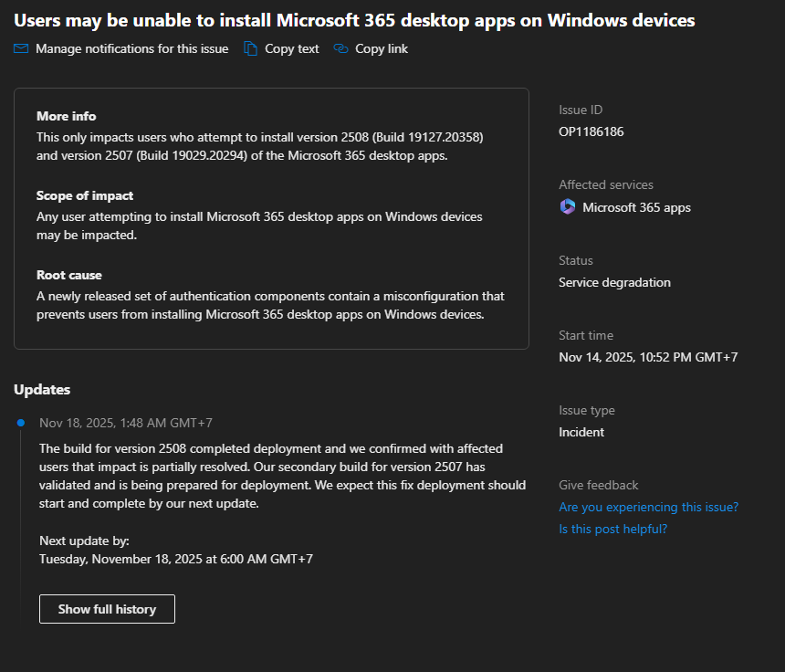This screenshot has width=785, height=672.
Task: Click the 'Give feedback' label
Action: [x=598, y=485]
